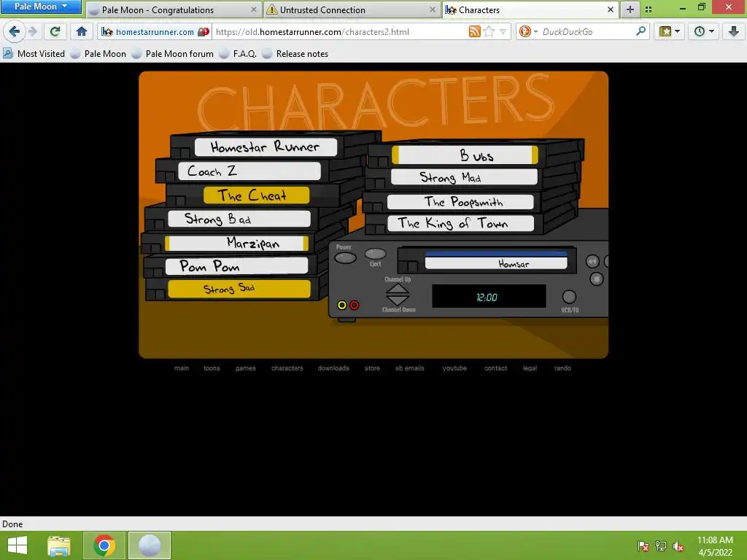Viewport: 747px width, 560px height.
Task: Click the RSS feed icon in address bar
Action: 474,32
